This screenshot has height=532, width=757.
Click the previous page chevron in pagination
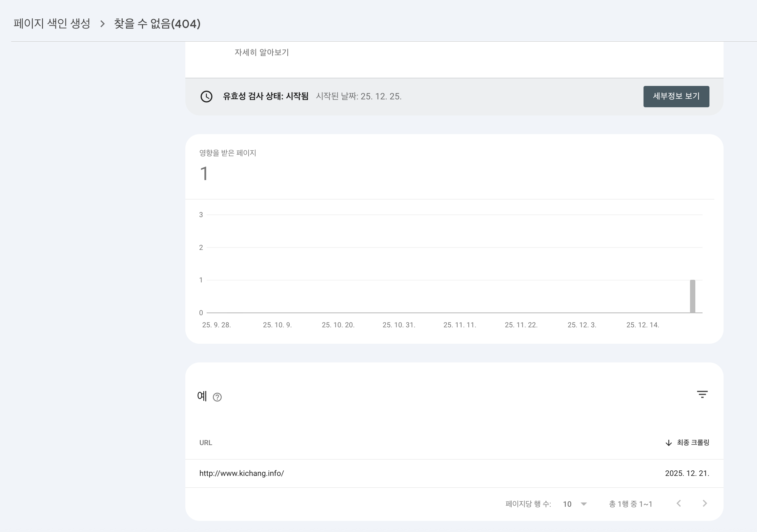[x=679, y=504]
